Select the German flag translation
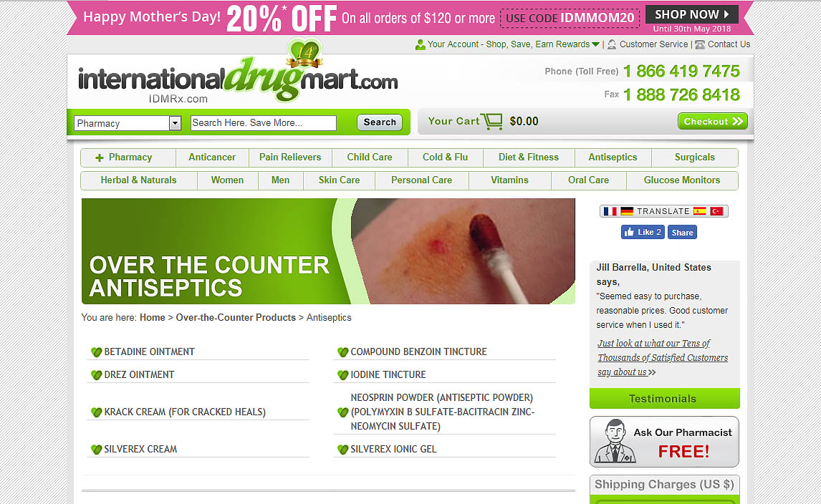Screen dimensions: 821x504 [627, 211]
